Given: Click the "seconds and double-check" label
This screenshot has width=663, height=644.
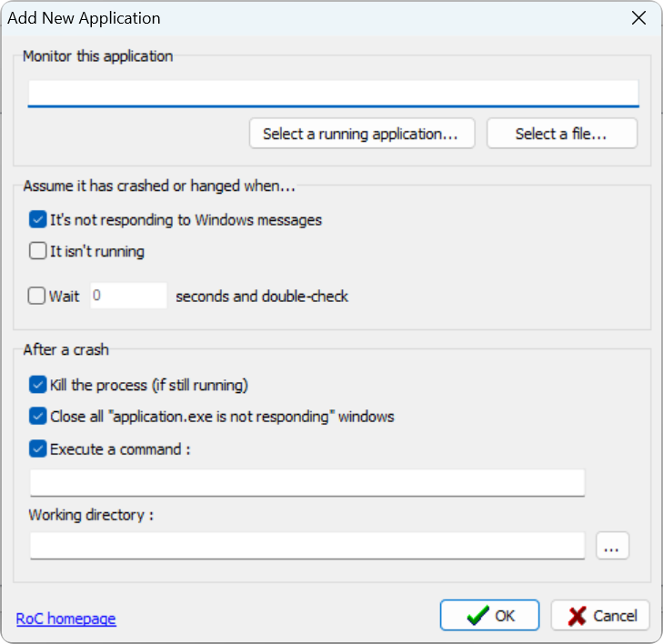Looking at the screenshot, I should click(x=262, y=296).
